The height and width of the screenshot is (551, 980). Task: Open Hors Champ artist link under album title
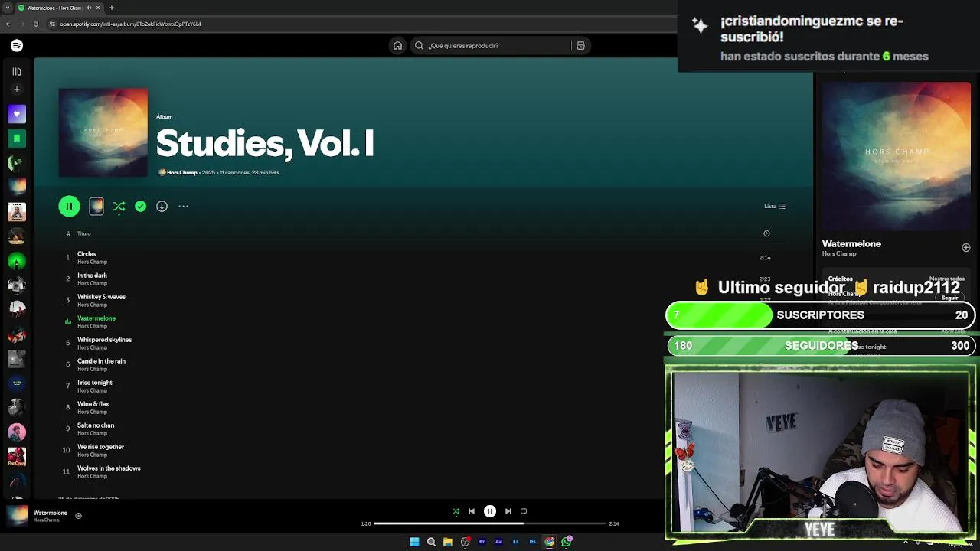click(181, 173)
